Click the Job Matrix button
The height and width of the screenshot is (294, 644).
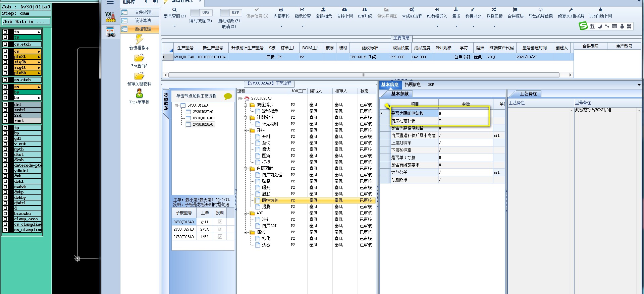[x=26, y=22]
